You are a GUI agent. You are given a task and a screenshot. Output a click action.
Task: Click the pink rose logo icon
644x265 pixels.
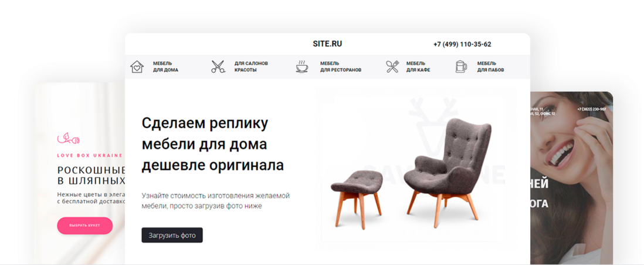pos(68,138)
